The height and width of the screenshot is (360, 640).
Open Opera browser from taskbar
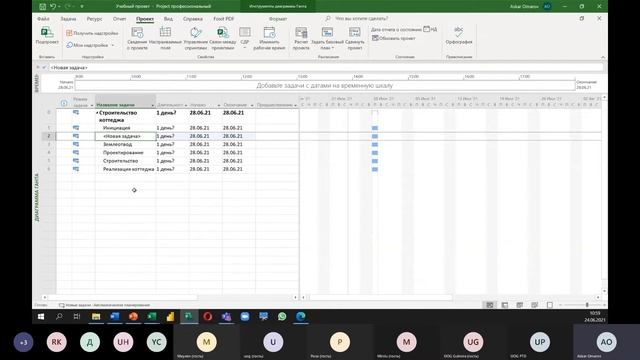pos(207,316)
